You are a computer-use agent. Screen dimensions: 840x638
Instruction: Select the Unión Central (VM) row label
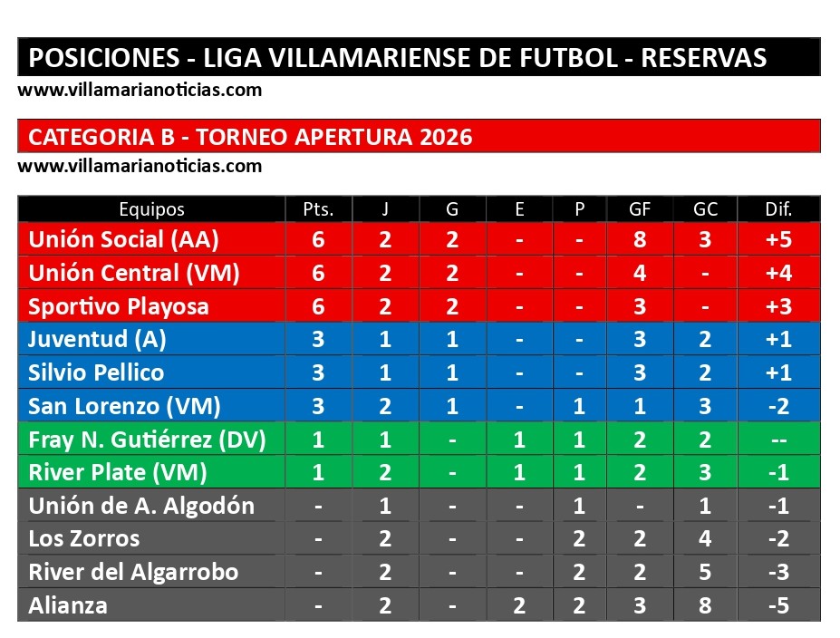[133, 273]
